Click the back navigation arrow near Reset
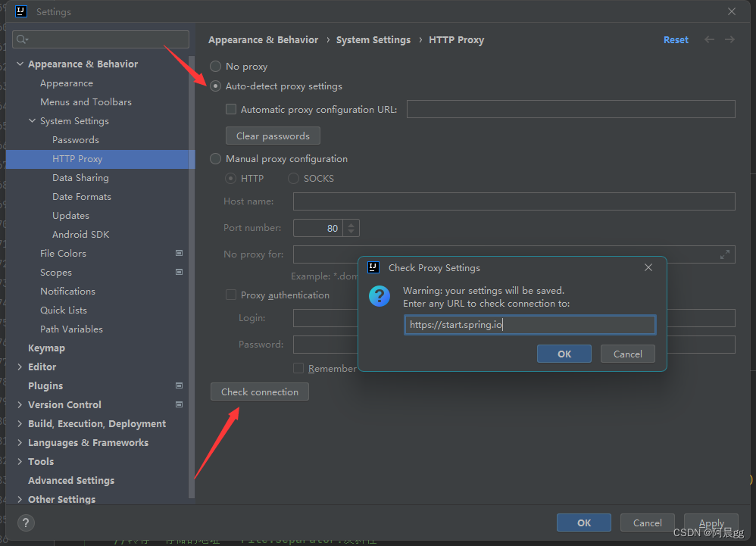The image size is (756, 546). point(709,39)
